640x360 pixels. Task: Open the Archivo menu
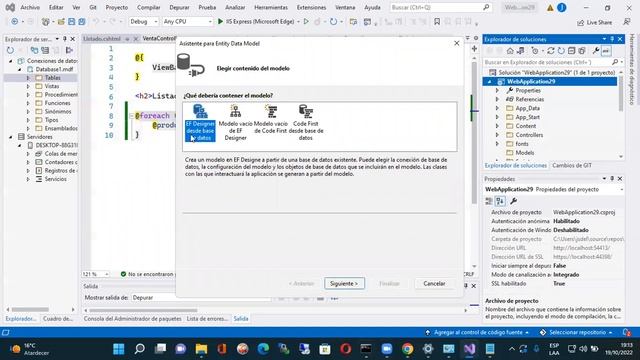(x=30, y=7)
